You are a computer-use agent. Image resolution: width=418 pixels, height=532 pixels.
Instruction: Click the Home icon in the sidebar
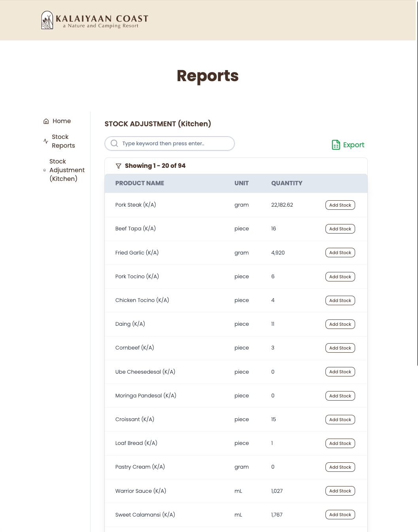click(x=46, y=121)
